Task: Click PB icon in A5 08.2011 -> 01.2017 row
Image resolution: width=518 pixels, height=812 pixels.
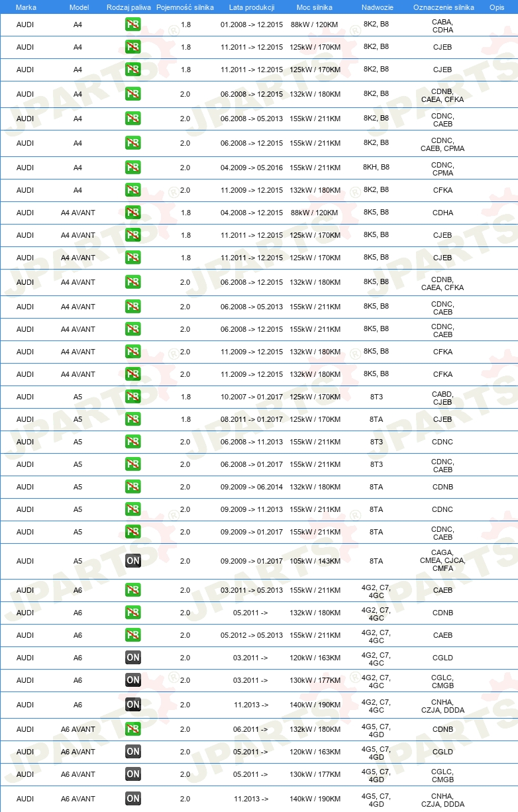Action: (133, 419)
